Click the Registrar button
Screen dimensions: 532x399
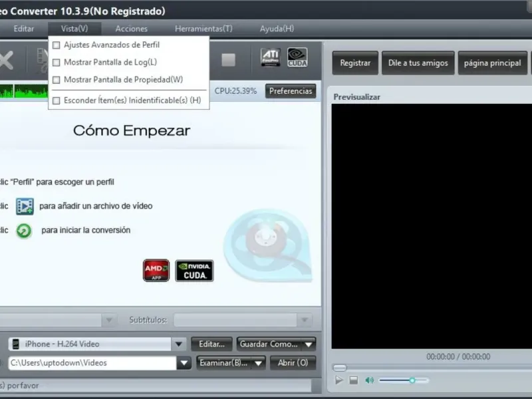point(355,63)
